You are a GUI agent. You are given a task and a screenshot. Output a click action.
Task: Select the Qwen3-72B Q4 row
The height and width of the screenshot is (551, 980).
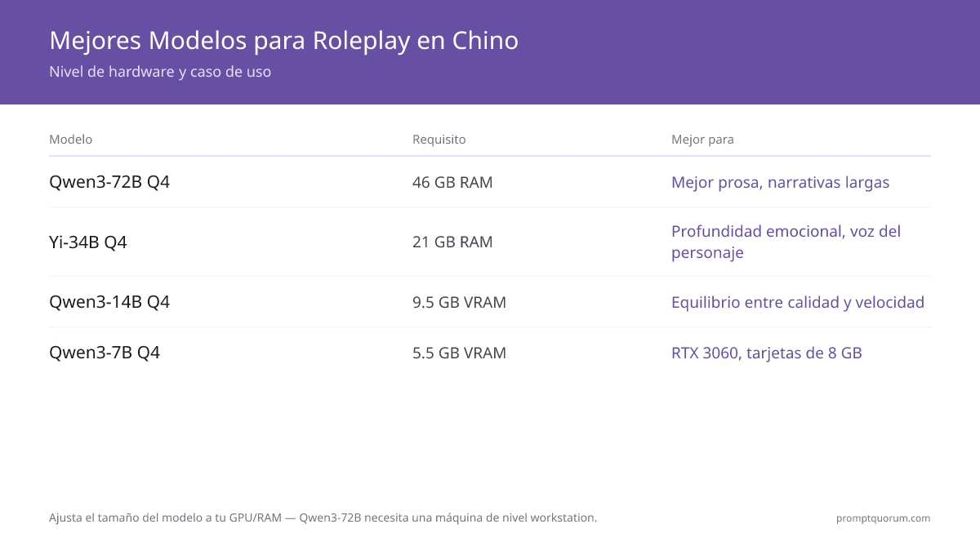(490, 182)
